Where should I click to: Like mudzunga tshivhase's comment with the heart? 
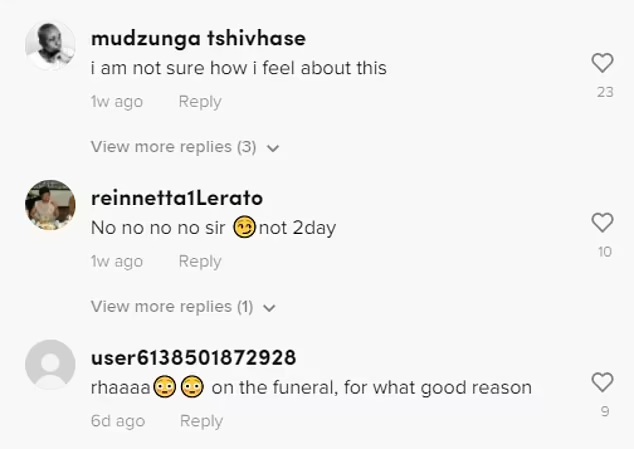click(x=602, y=63)
